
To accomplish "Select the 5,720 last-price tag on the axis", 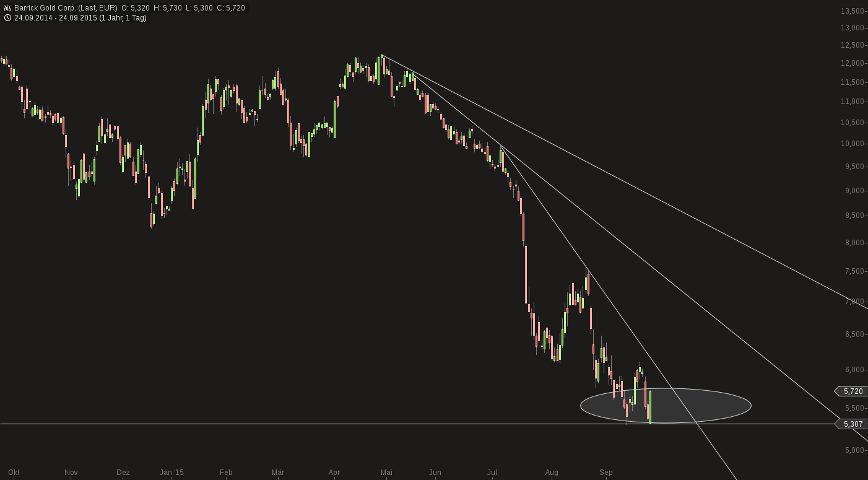I will (853, 391).
